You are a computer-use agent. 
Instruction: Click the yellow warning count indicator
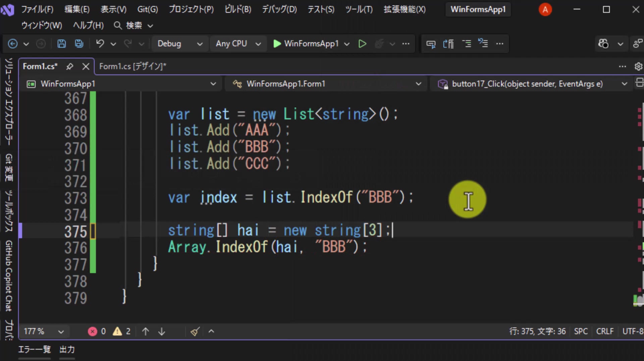(x=121, y=331)
